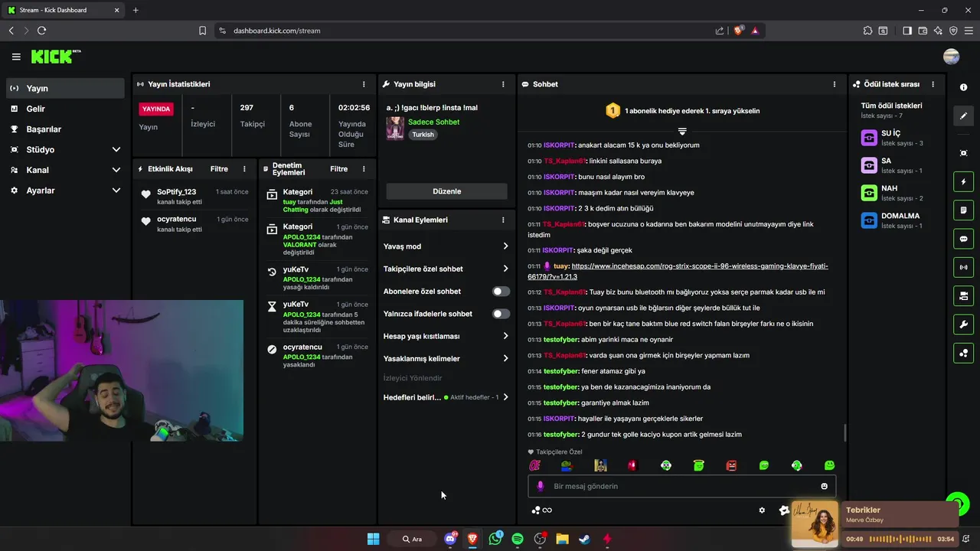Select the SU İÇ reward request

coord(893,138)
